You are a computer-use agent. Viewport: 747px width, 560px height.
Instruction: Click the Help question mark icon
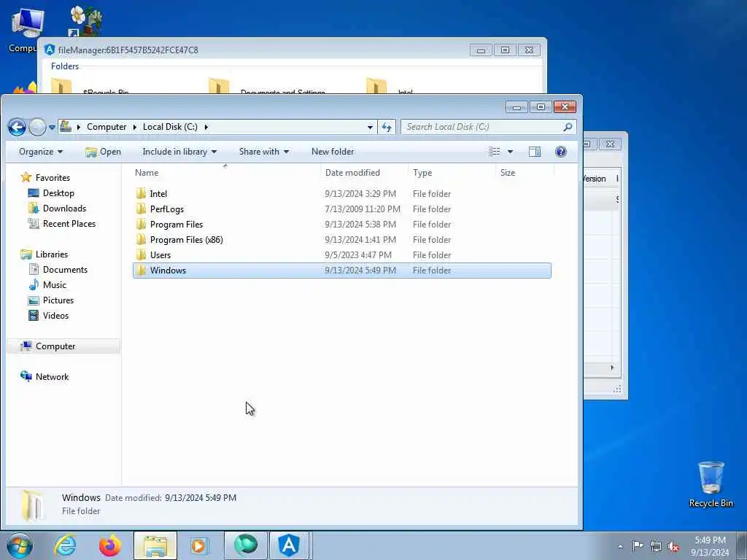click(x=561, y=152)
